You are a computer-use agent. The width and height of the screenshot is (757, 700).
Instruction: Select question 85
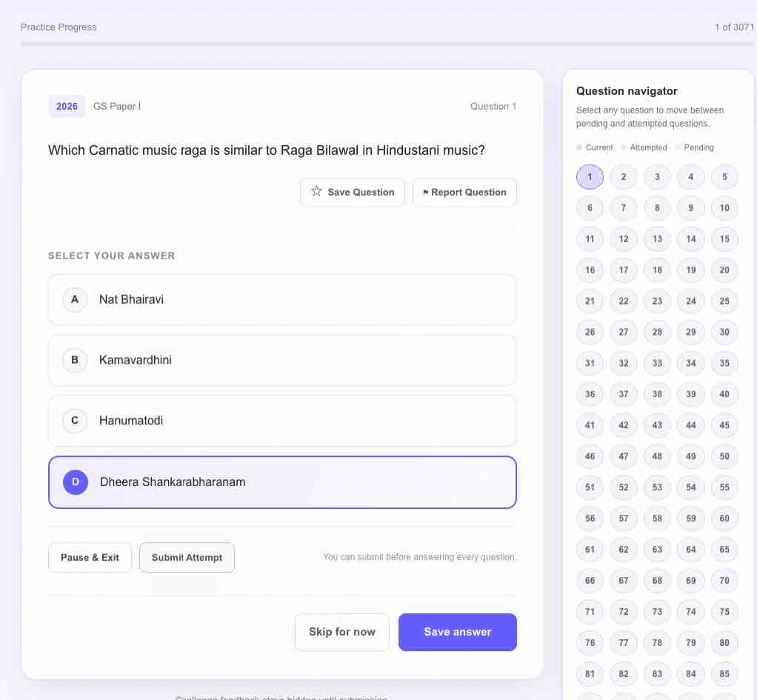(724, 674)
